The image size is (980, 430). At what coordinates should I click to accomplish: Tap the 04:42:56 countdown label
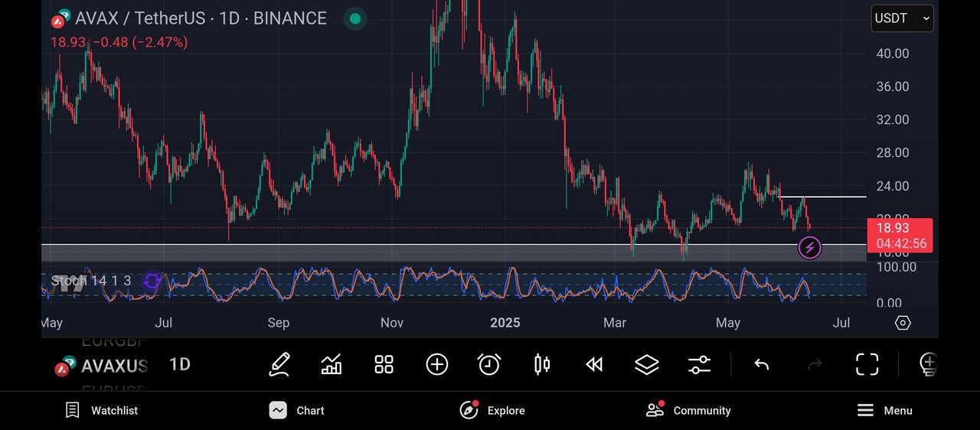[901, 244]
